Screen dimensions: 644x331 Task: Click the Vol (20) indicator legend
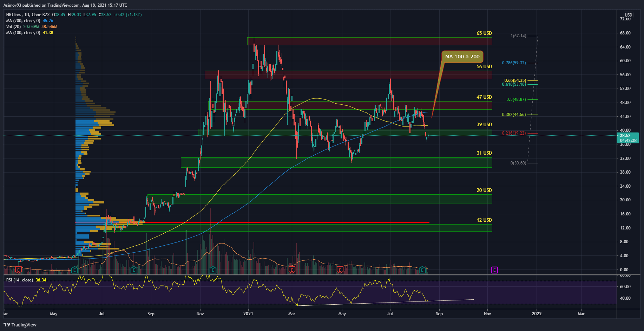click(x=13, y=27)
